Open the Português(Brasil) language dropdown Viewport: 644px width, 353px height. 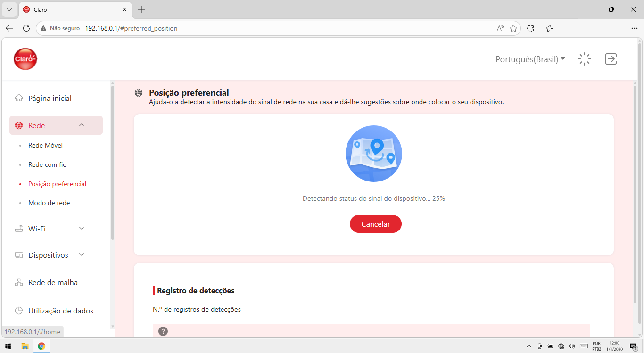[530, 59]
